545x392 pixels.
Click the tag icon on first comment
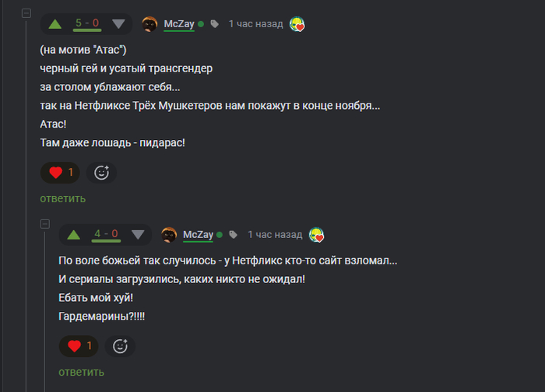click(214, 24)
